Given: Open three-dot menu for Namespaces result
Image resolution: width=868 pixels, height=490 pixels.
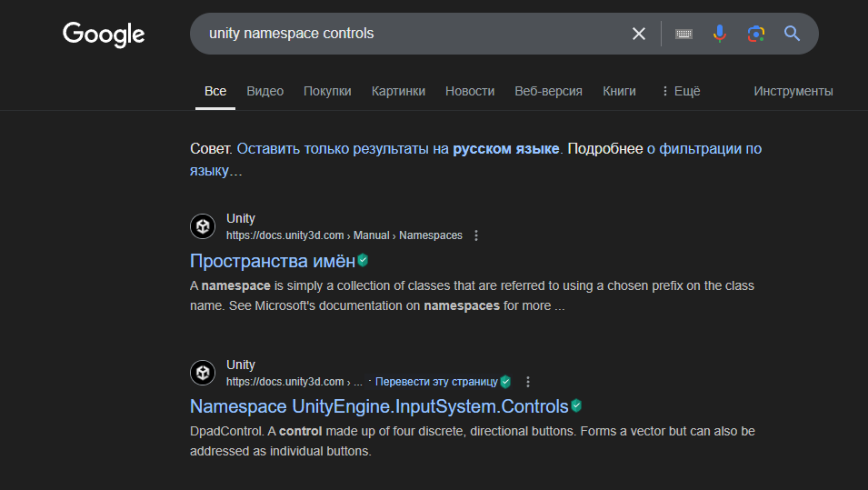Looking at the screenshot, I should [476, 235].
